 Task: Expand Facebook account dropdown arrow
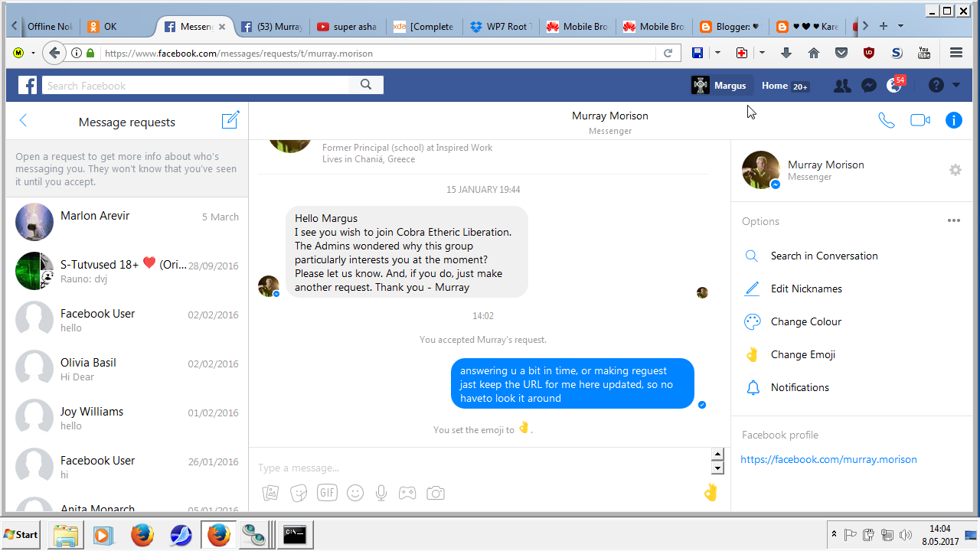click(956, 86)
